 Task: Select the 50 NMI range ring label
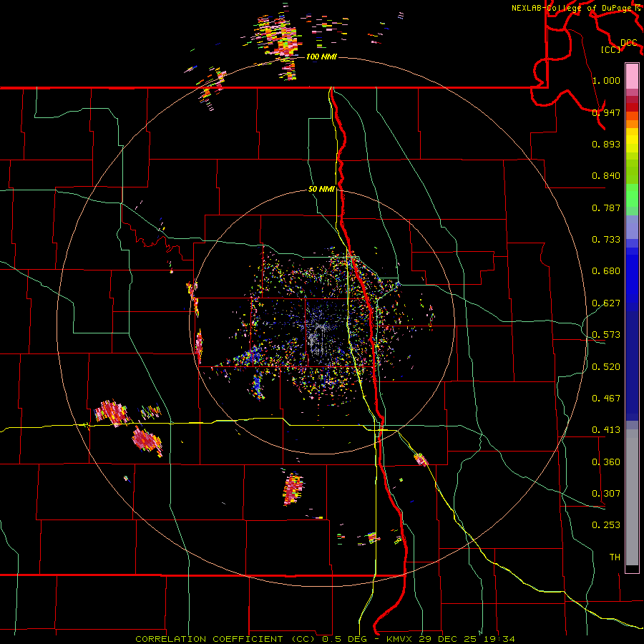coord(321,190)
